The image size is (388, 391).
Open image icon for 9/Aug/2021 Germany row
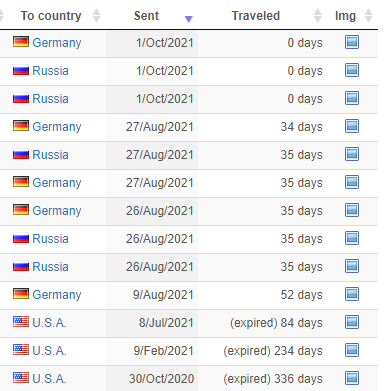click(x=352, y=294)
